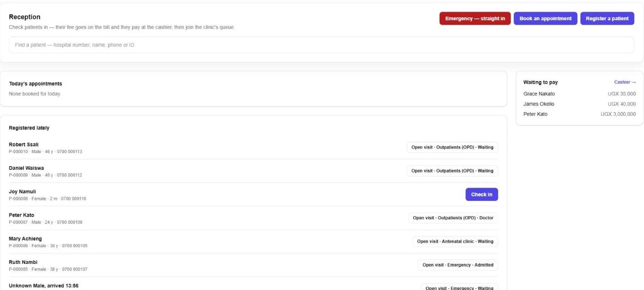
Task: Click the UGX 35,000 amount
Action: (x=621, y=94)
